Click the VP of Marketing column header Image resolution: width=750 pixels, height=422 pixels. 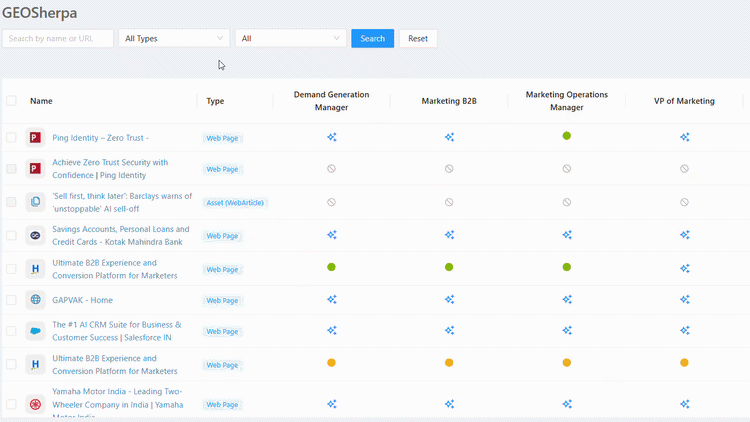684,101
